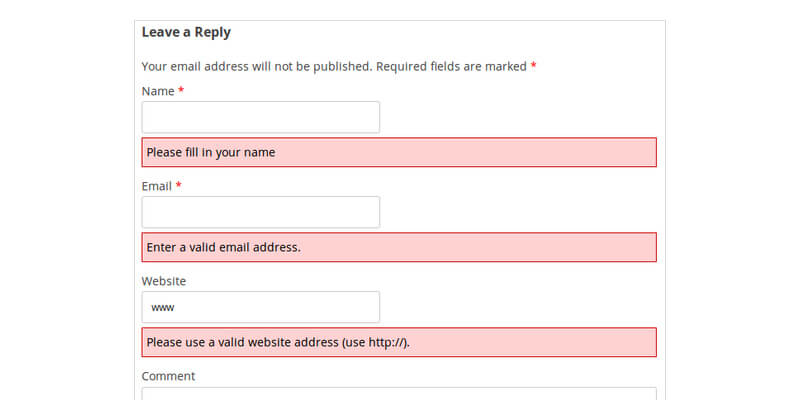Click the valid website address error message
Viewport: 800px width, 400px height.
pos(278,342)
